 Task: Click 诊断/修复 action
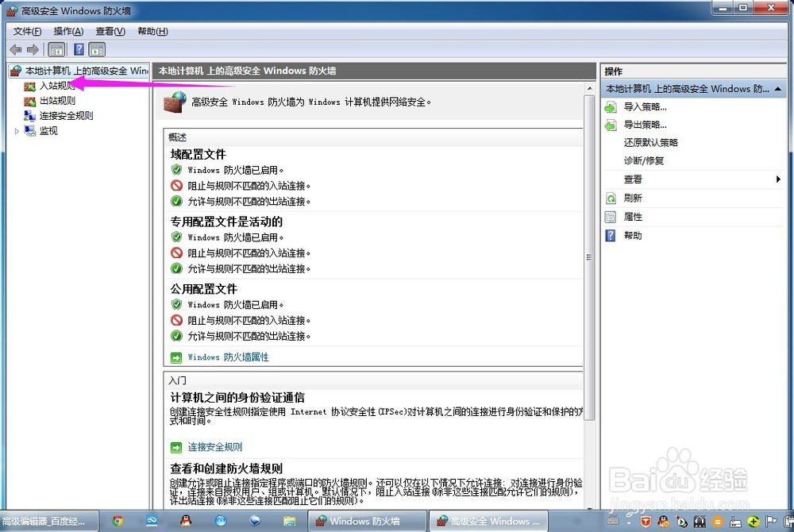point(644,161)
